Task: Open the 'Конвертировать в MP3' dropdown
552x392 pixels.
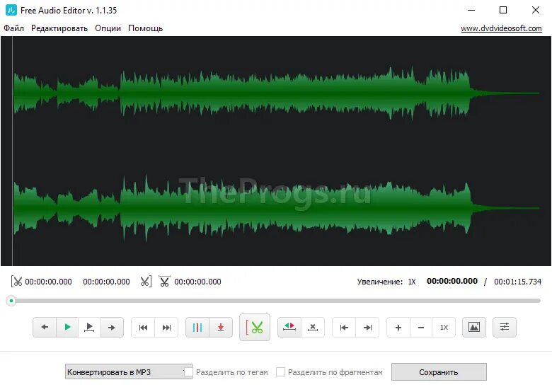Action: tap(129, 372)
